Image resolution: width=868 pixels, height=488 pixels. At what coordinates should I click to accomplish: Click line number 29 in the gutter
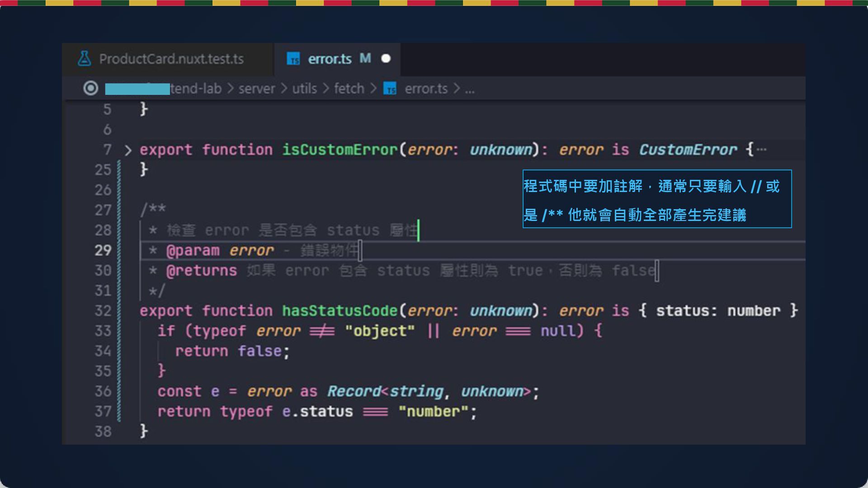coord(103,250)
